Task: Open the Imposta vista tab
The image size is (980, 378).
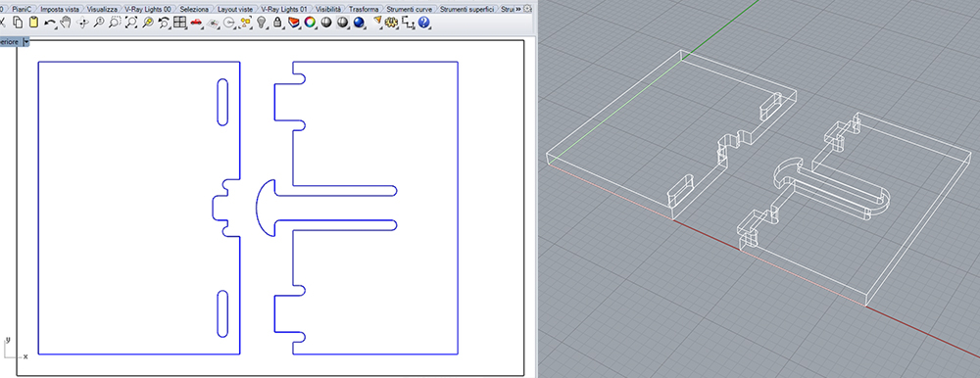Action: pyautogui.click(x=60, y=10)
